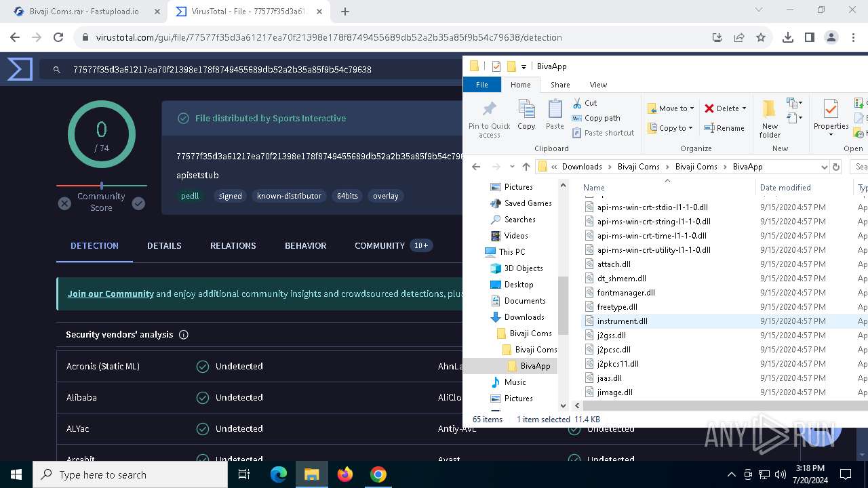Image resolution: width=868 pixels, height=488 pixels.
Task: Sort by Date modified column header
Action: 785,188
